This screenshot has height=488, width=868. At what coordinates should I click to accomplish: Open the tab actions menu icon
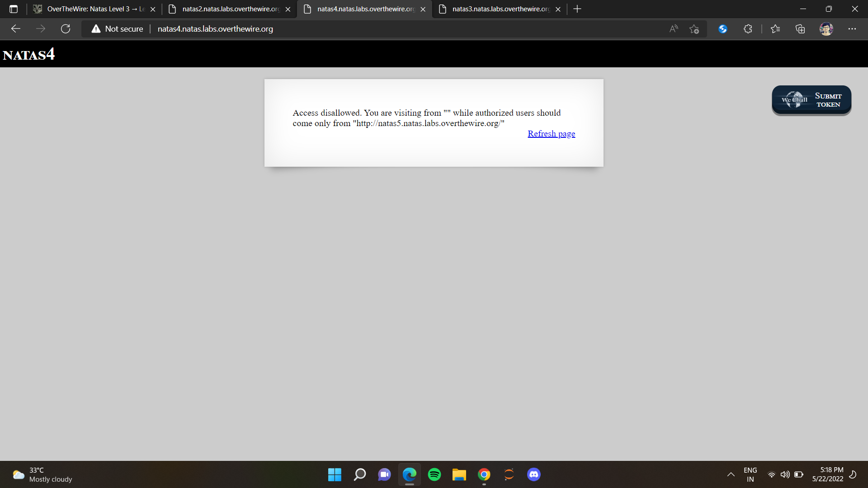14,9
